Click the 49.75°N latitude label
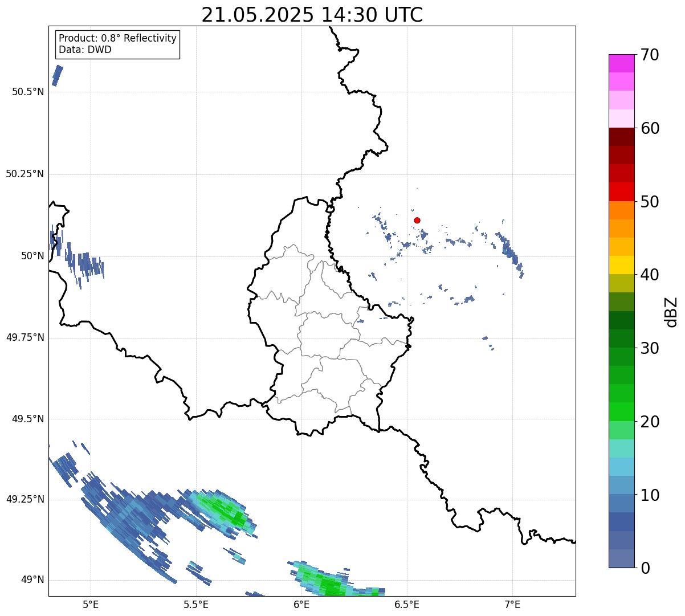 pos(25,337)
